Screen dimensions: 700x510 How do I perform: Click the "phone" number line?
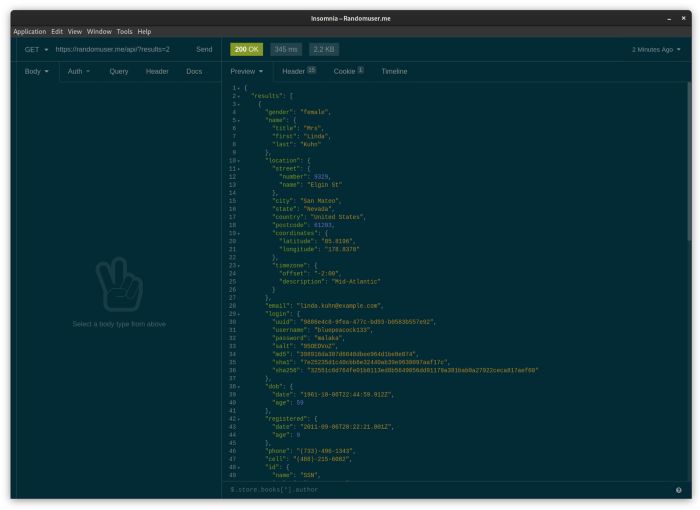[310, 451]
